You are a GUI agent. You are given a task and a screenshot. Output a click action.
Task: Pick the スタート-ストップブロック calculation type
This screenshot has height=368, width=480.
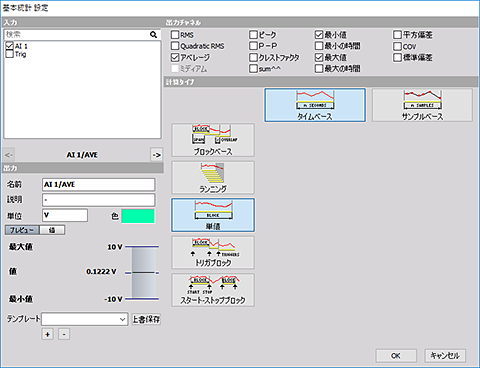click(213, 290)
